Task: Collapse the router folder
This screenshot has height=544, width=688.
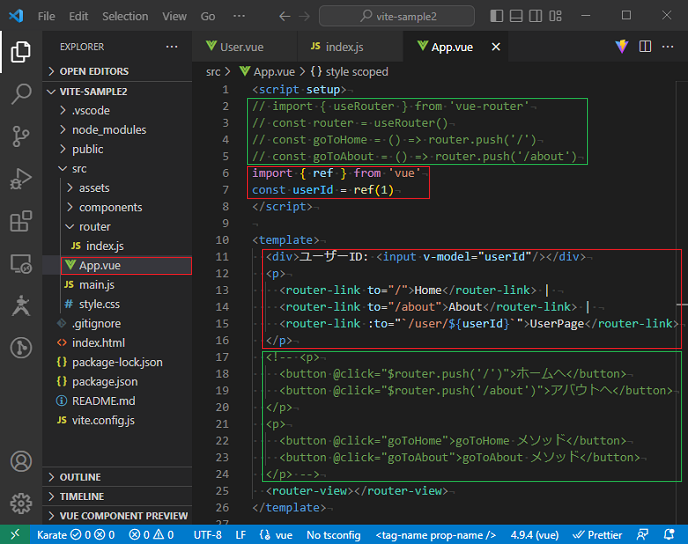Action: [117, 226]
